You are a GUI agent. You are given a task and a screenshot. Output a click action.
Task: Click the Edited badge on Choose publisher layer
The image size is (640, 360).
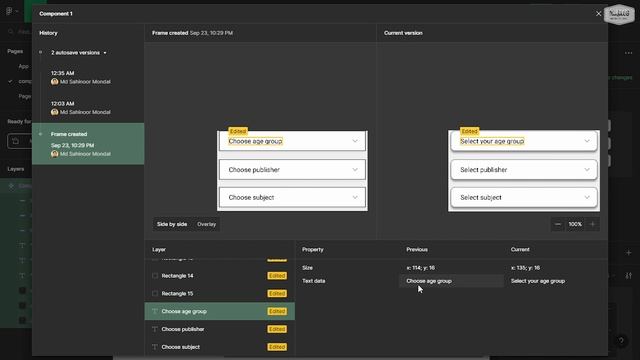click(x=277, y=329)
